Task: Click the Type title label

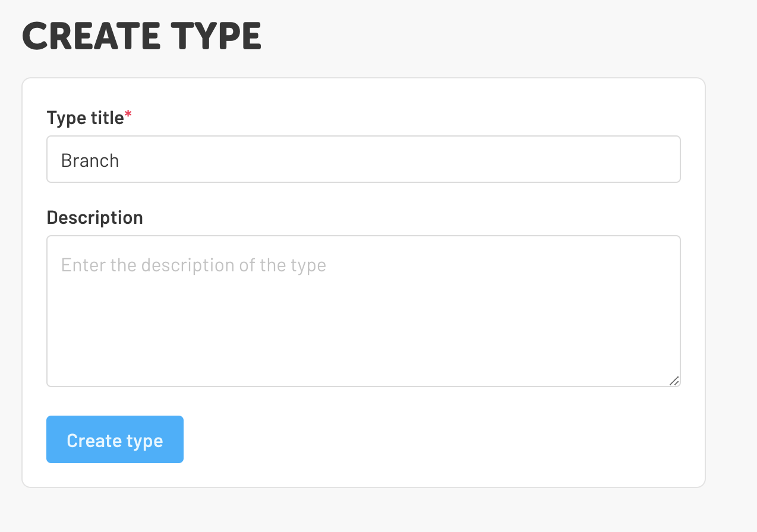Action: 85,118
